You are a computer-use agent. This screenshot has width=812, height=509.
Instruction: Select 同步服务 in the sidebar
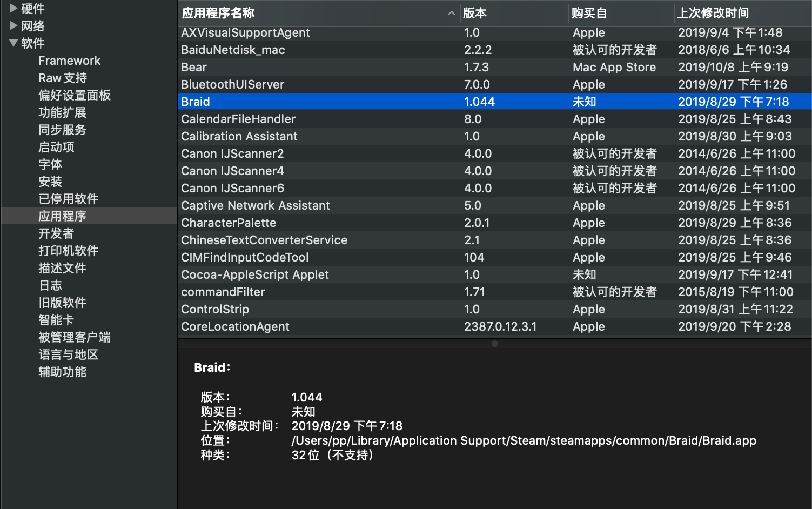(62, 130)
